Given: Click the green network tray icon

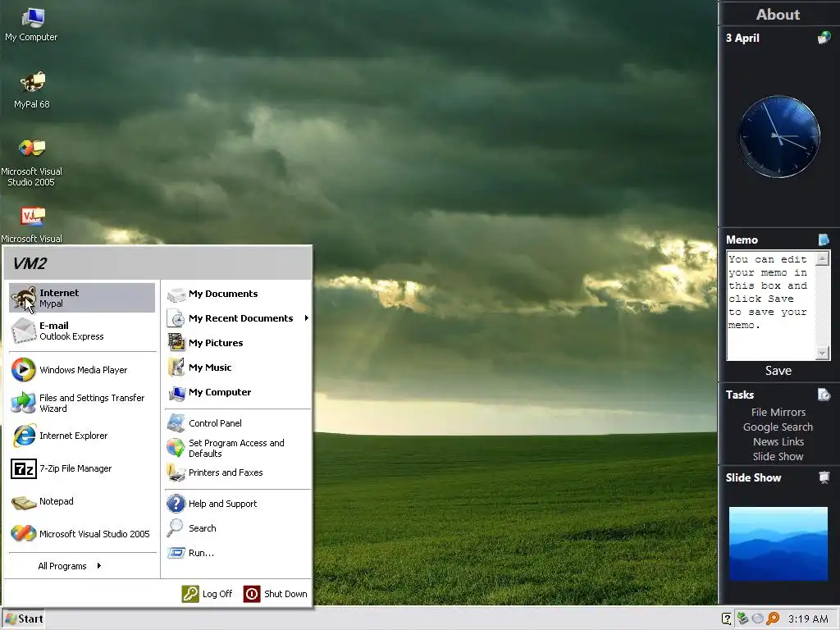Looking at the screenshot, I should point(742,619).
